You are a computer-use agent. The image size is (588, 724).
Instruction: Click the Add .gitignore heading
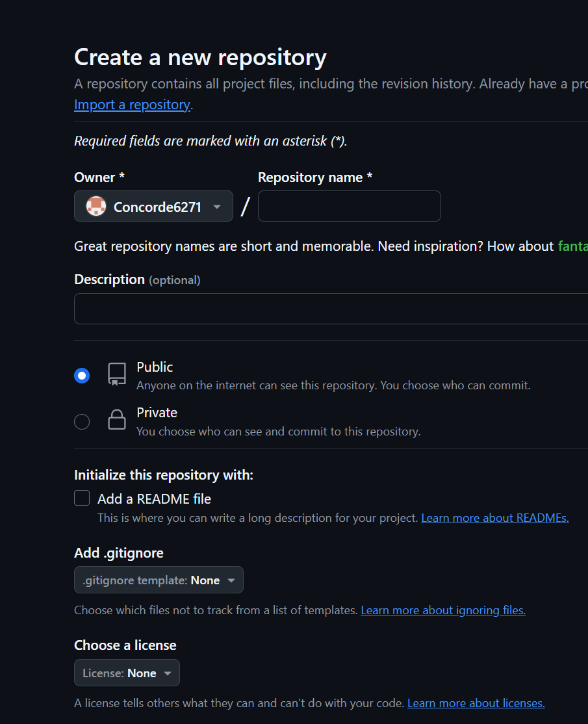pyautogui.click(x=119, y=553)
